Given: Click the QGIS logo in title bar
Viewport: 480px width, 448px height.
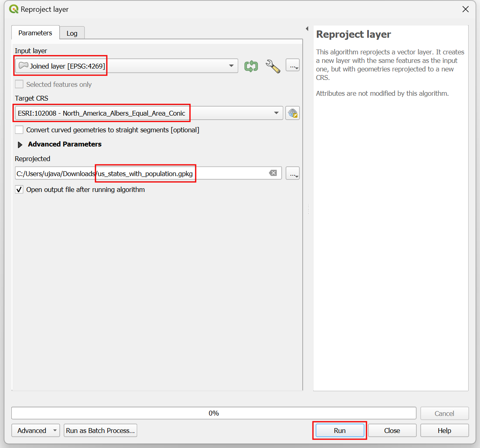Looking at the screenshot, I should click(14, 9).
